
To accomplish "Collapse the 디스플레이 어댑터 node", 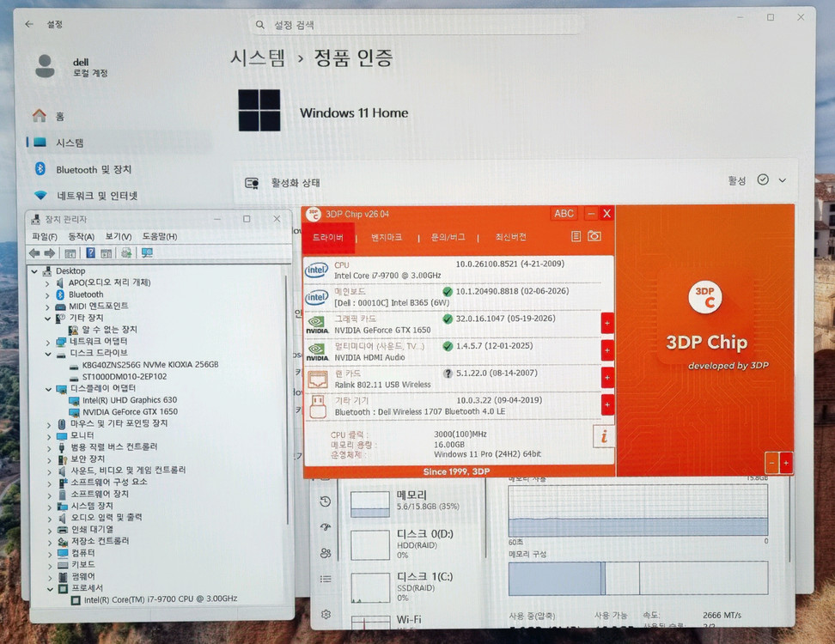I will (x=47, y=388).
